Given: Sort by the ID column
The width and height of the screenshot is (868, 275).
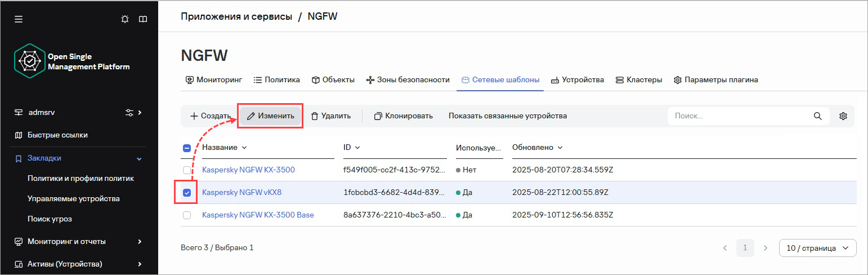Looking at the screenshot, I should pyautogui.click(x=352, y=148).
